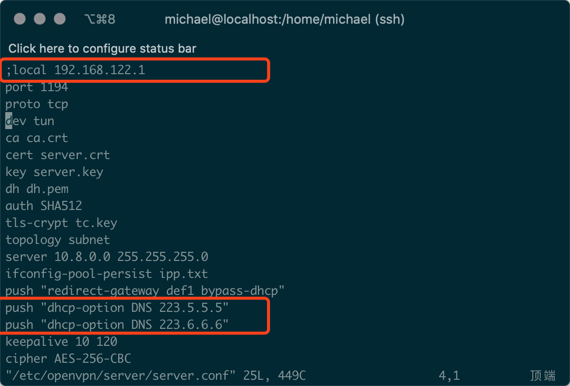Click the 'port 1194' line

pos(36,87)
